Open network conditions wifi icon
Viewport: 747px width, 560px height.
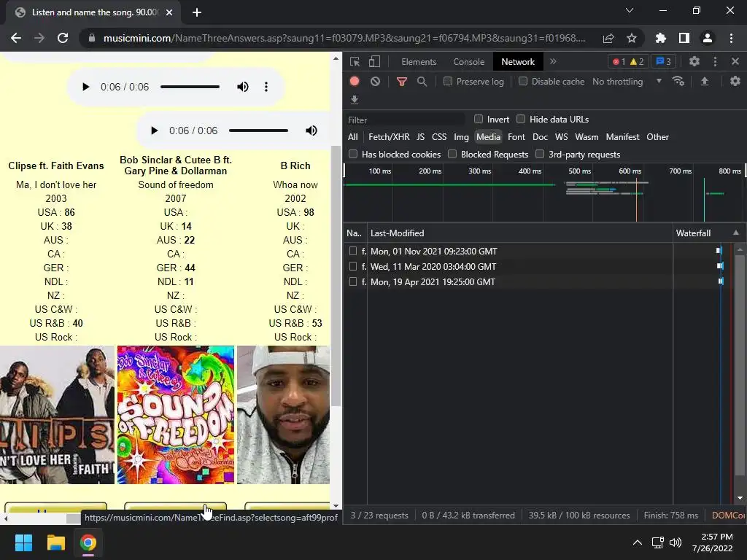point(678,82)
